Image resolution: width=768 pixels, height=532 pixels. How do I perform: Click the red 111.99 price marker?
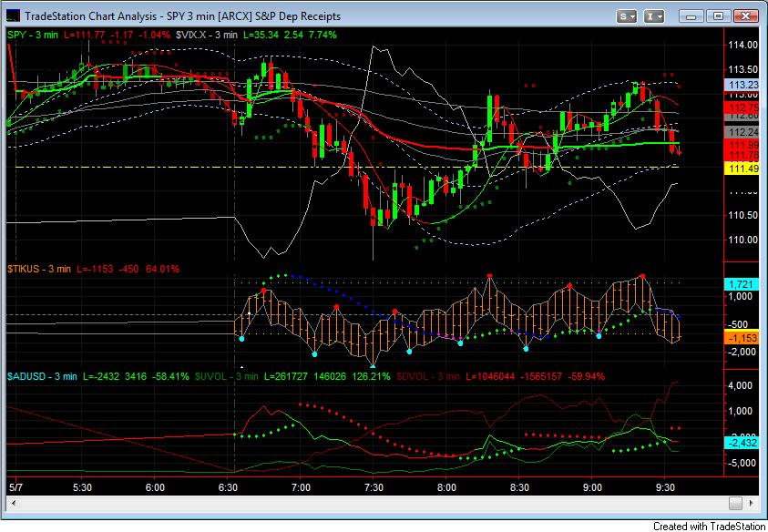[x=741, y=145]
